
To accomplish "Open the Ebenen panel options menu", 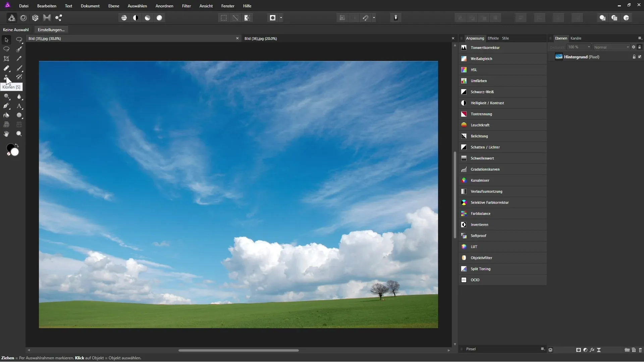I will (x=640, y=38).
